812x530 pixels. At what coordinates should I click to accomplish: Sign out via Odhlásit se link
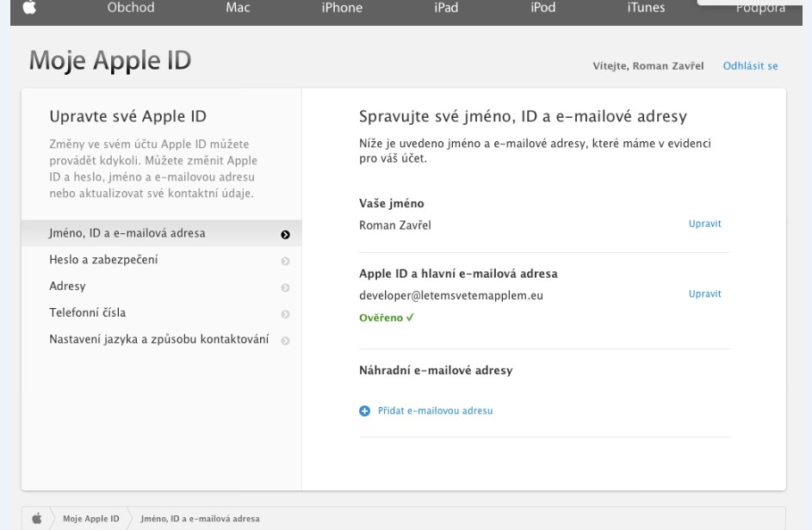[750, 65]
